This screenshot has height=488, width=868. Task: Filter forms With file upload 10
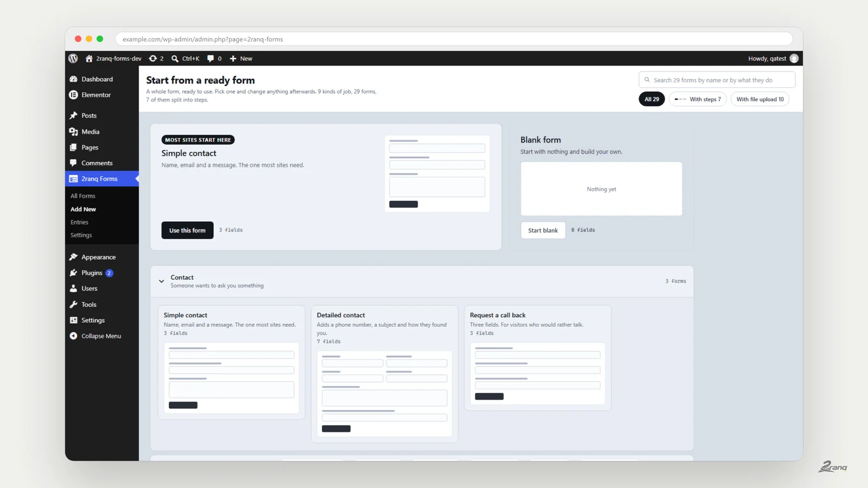tap(760, 99)
